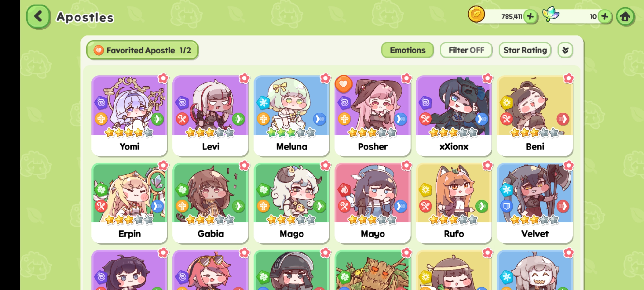This screenshot has height=290, width=644.
Task: Tap the home icon button
Action: pyautogui.click(x=625, y=17)
